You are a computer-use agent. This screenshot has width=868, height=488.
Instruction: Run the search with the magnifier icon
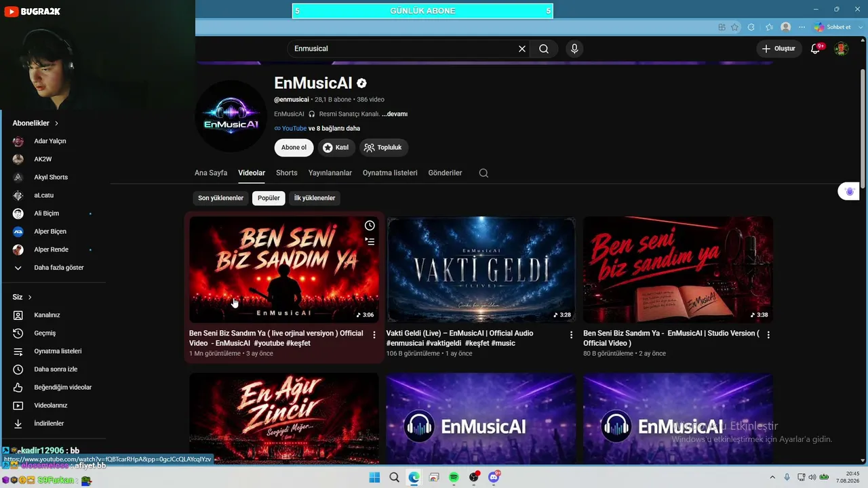pos(544,49)
